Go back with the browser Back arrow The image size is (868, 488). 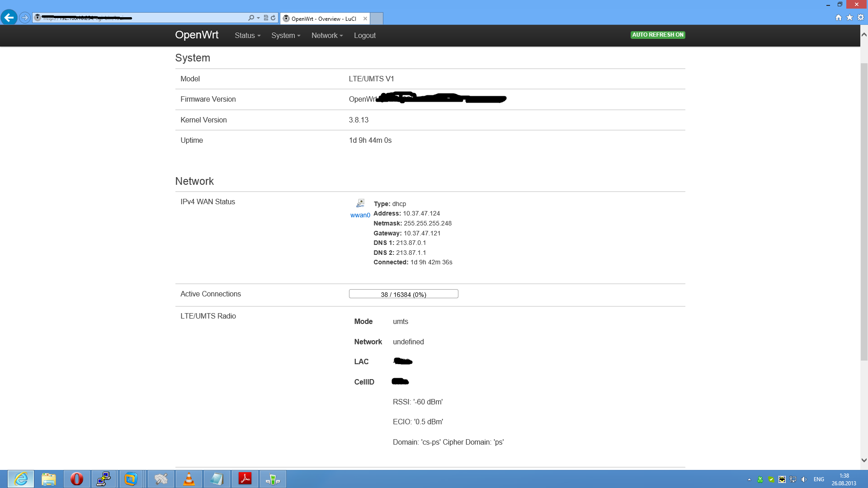(9, 18)
